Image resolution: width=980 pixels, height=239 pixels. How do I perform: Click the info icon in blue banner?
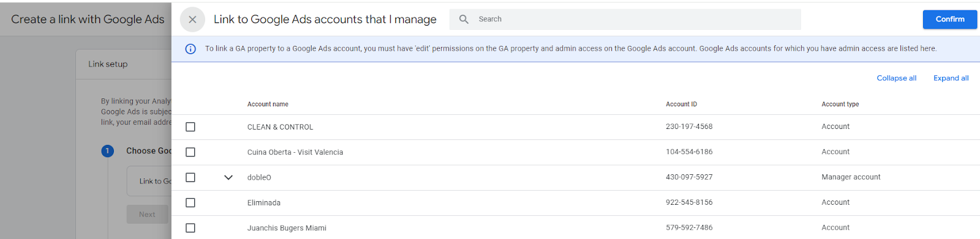tap(190, 49)
